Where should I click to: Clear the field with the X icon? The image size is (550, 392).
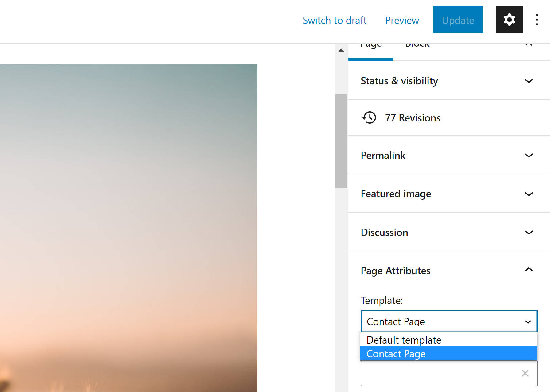pos(525,373)
